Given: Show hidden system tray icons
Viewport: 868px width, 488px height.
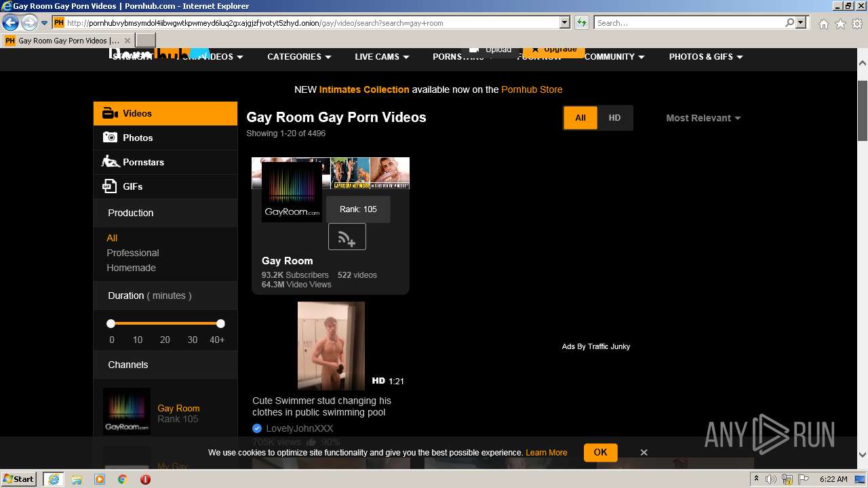Looking at the screenshot, I should (757, 479).
